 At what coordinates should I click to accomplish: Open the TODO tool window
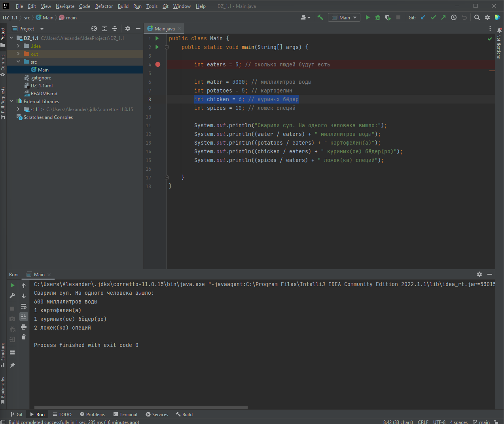tap(62, 415)
